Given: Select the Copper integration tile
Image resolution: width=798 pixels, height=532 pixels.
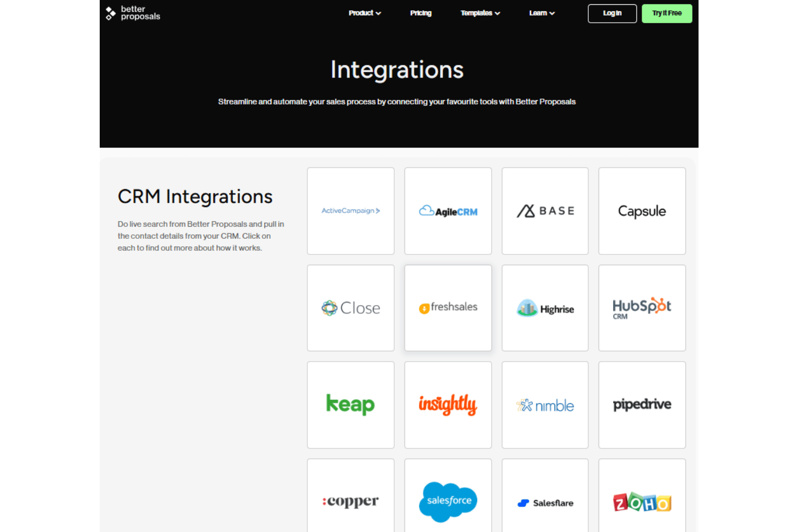Looking at the screenshot, I should pos(350,496).
